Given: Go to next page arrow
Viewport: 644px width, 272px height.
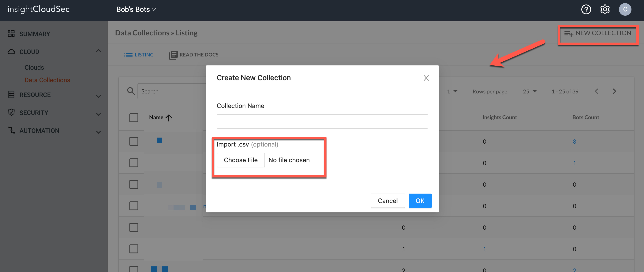Looking at the screenshot, I should point(614,91).
